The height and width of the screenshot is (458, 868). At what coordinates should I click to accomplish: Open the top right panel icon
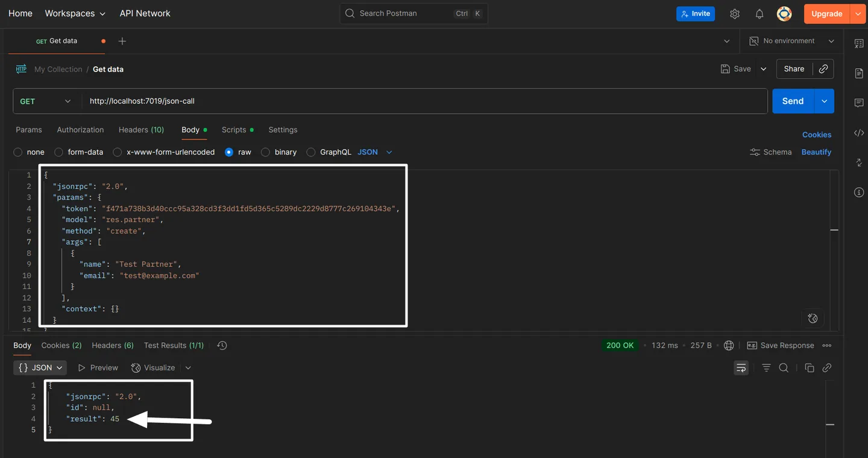click(x=859, y=43)
